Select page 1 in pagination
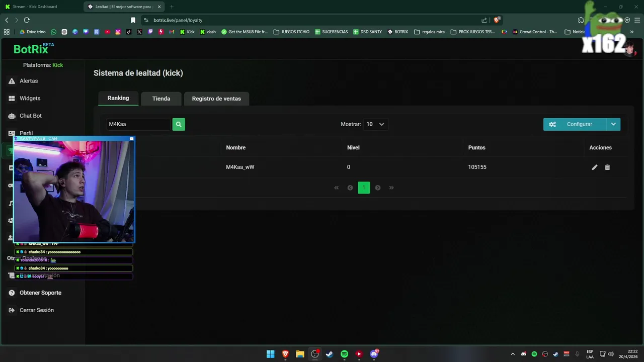 [x=364, y=188]
